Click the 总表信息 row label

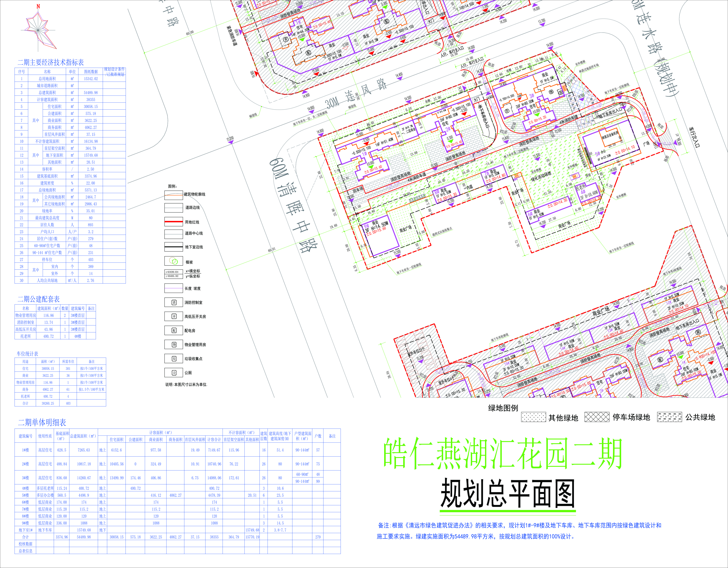(x=25, y=551)
